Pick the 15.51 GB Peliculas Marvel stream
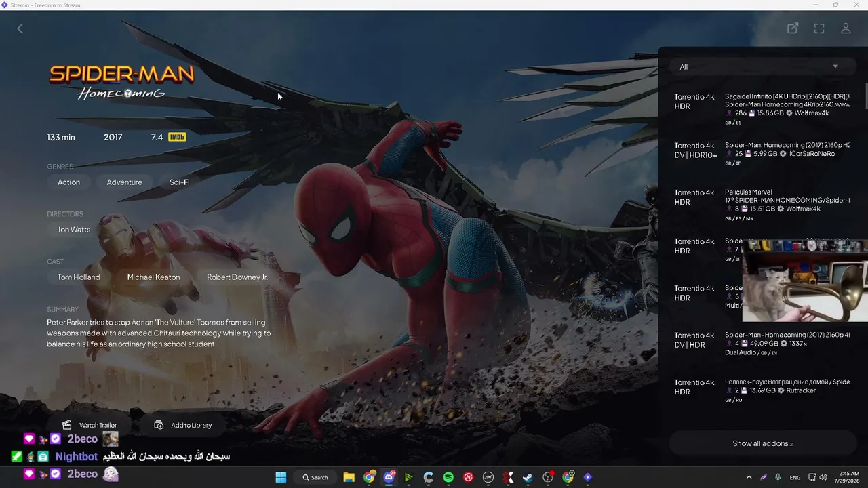Screen dimensions: 868x488 [763, 205]
